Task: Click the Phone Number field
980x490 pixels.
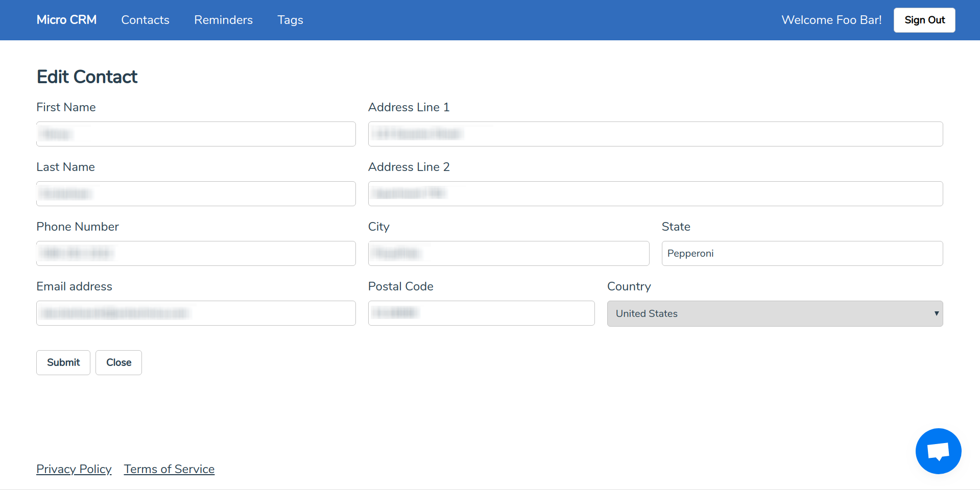Action: pos(196,253)
